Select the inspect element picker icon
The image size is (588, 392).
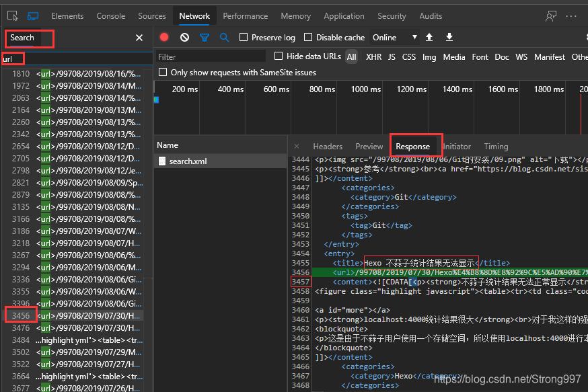12,16
